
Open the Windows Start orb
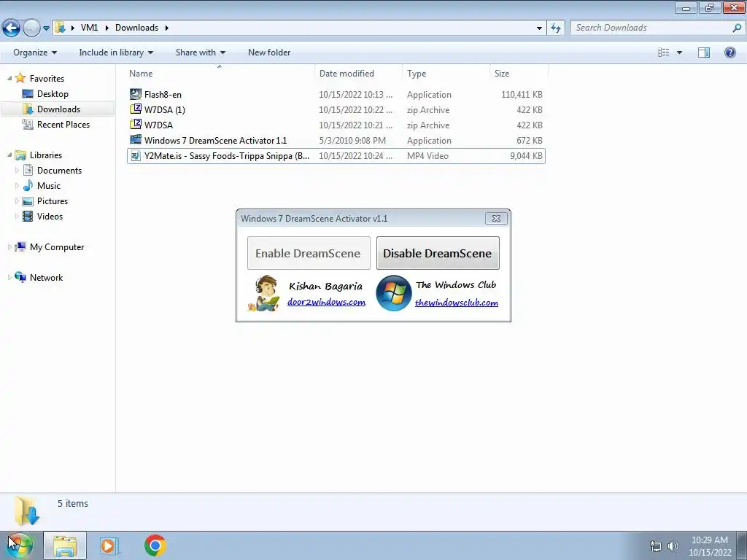(x=20, y=545)
